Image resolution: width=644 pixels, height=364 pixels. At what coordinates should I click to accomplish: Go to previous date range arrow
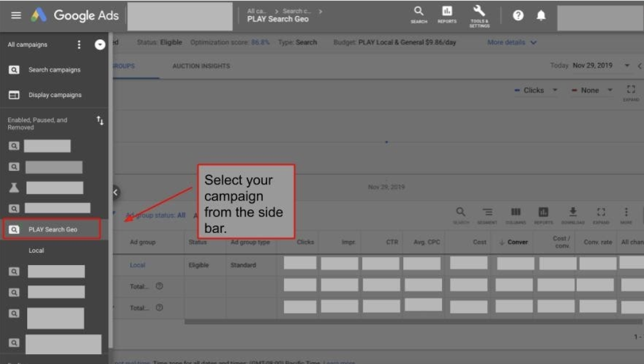click(x=640, y=66)
